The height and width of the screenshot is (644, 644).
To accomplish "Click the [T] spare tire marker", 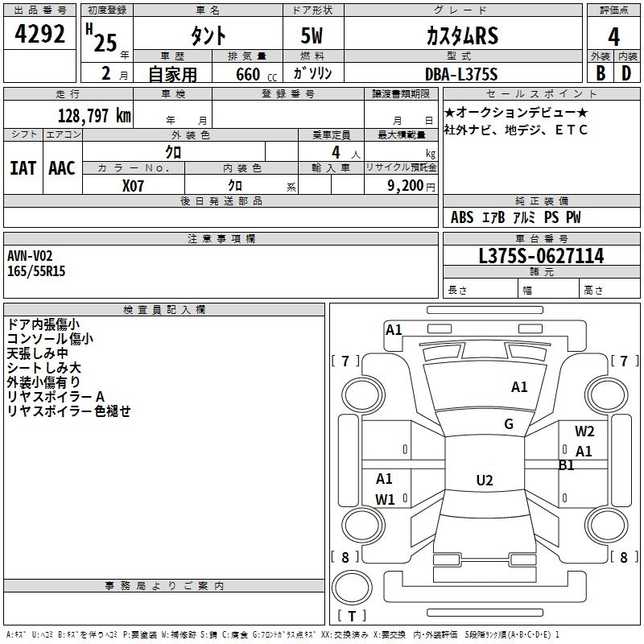I will pyautogui.click(x=350, y=617).
